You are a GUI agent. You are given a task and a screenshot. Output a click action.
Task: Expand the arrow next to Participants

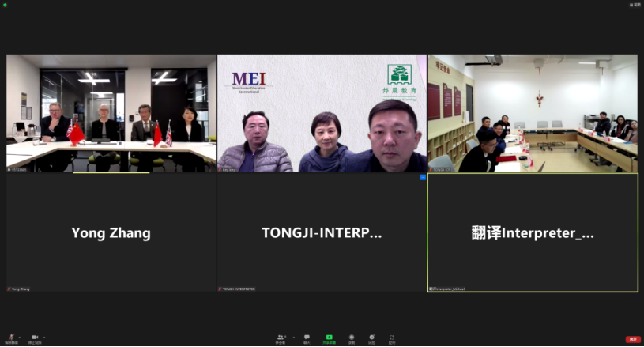294,338
